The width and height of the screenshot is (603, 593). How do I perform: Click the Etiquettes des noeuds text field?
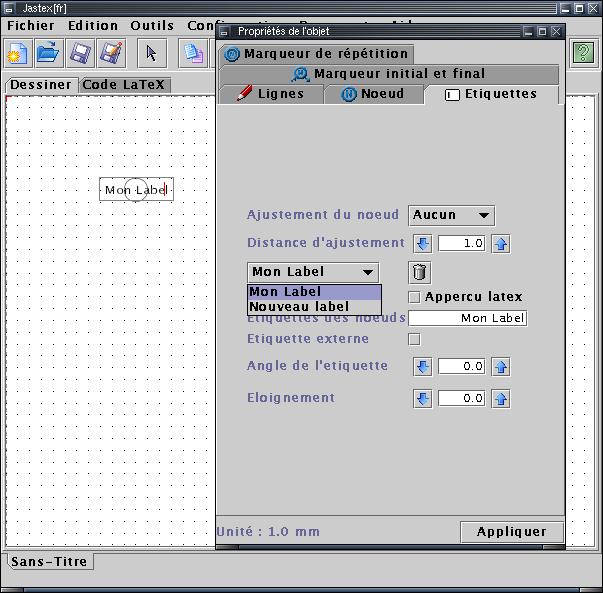(x=467, y=318)
